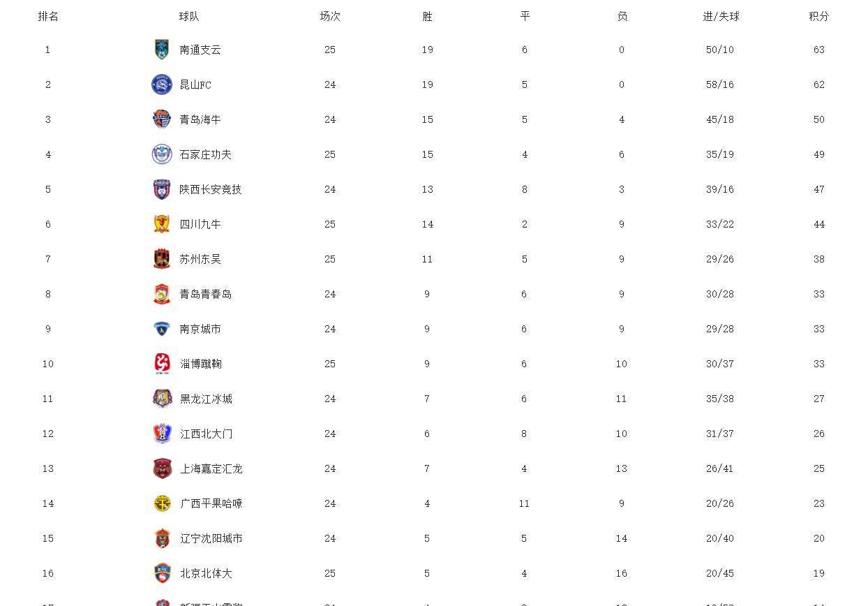Click the 昆山FC team badge
The image size is (868, 606).
[162, 84]
